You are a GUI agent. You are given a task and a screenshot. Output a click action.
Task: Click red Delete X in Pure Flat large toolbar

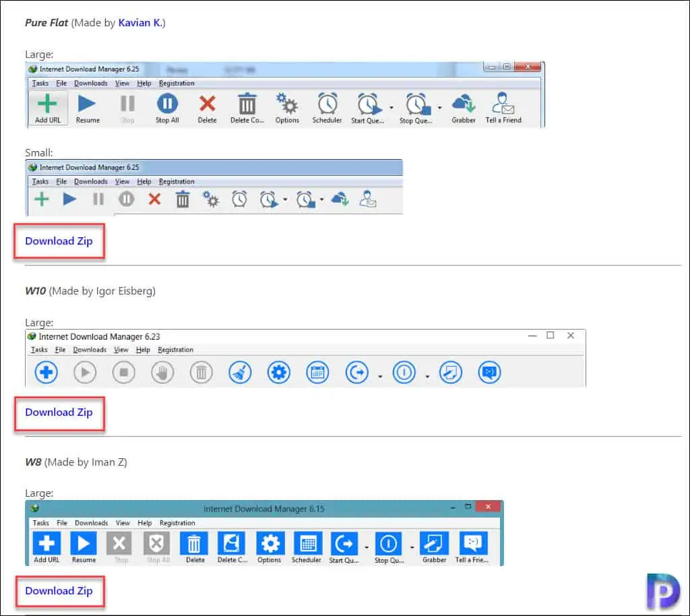[207, 109]
